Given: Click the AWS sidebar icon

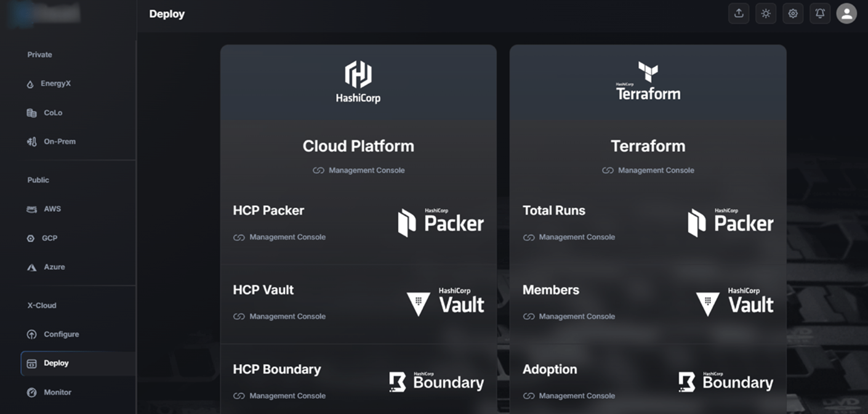Looking at the screenshot, I should (x=31, y=209).
